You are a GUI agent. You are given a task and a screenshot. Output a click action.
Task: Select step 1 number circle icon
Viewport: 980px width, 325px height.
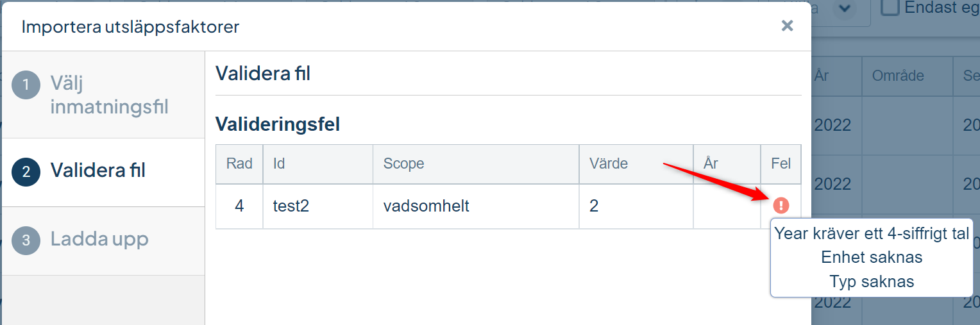[x=26, y=85]
